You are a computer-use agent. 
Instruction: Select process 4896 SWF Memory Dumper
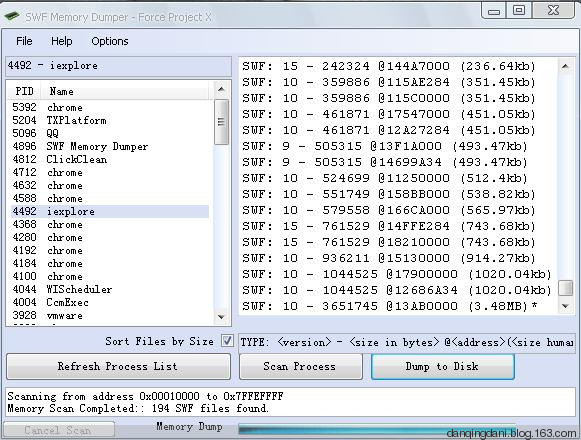pos(110,146)
